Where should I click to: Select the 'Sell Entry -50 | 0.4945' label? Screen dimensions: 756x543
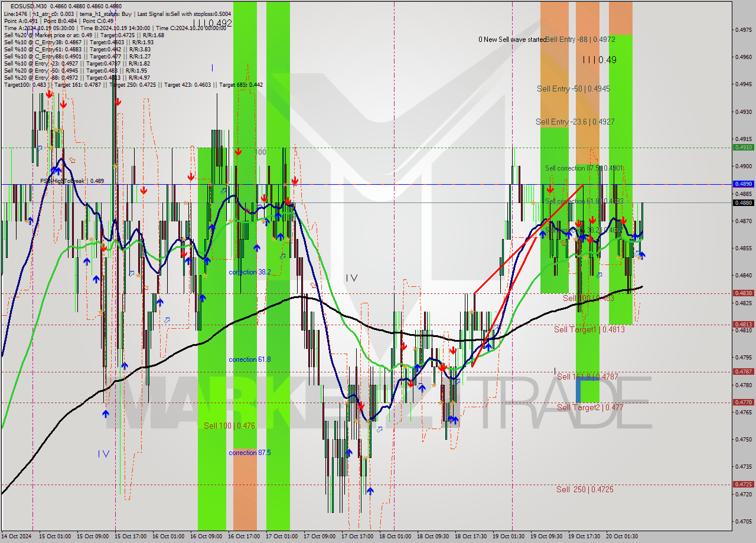pyautogui.click(x=573, y=89)
